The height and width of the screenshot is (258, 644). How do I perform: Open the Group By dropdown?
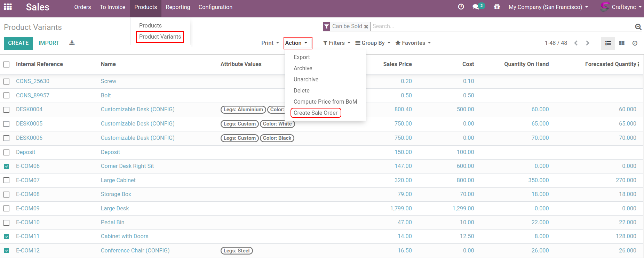click(373, 43)
